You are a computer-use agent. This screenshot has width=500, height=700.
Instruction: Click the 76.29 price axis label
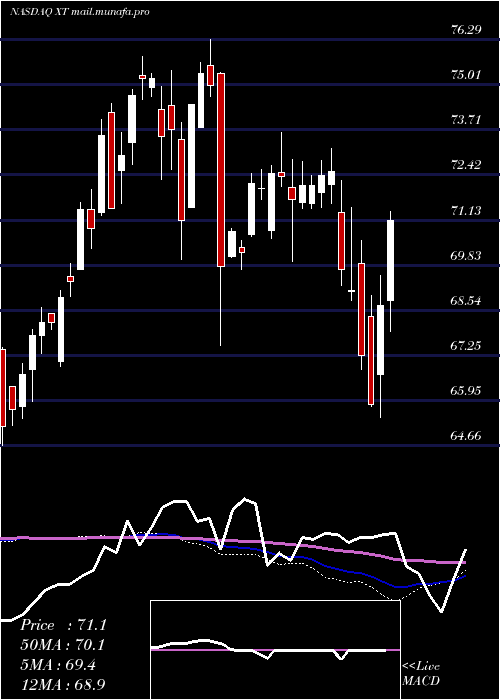coord(466,30)
